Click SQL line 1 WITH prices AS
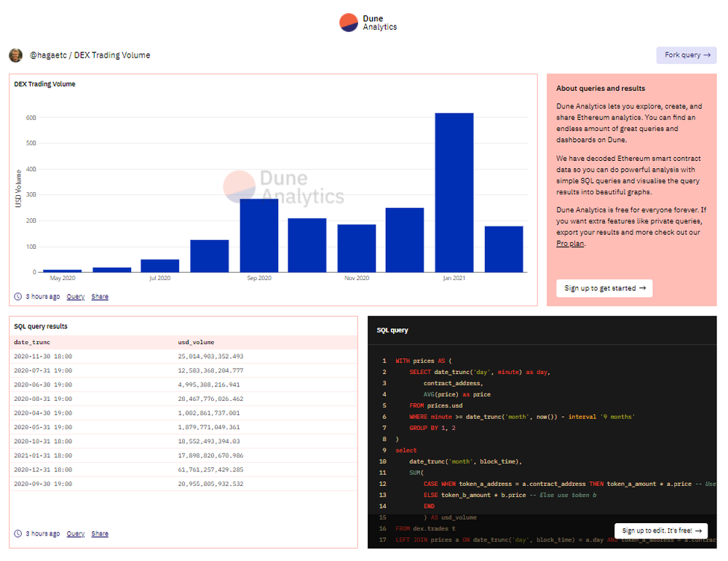728x561 pixels. (424, 361)
